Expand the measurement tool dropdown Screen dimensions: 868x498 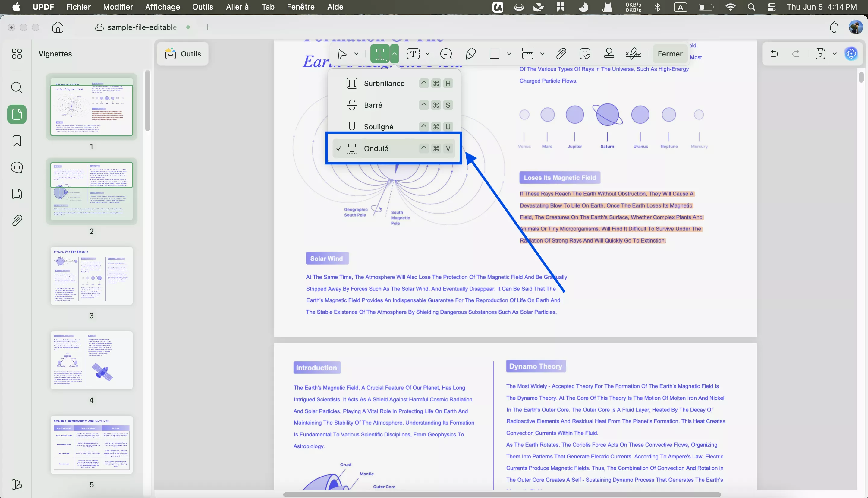click(x=542, y=54)
